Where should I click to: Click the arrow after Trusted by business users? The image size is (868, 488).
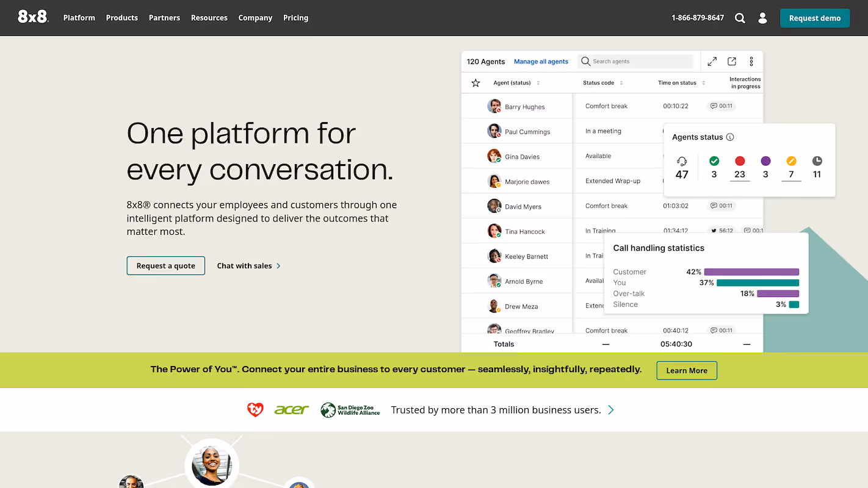tap(611, 410)
